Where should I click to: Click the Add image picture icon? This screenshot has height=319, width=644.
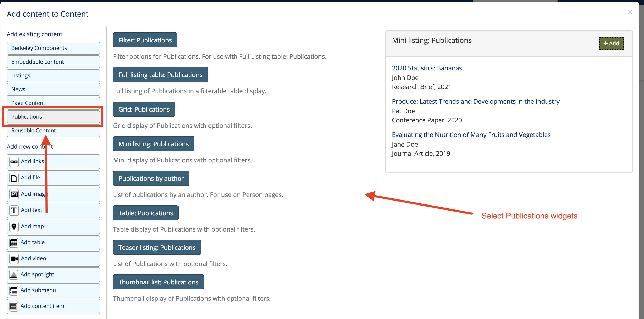point(14,194)
